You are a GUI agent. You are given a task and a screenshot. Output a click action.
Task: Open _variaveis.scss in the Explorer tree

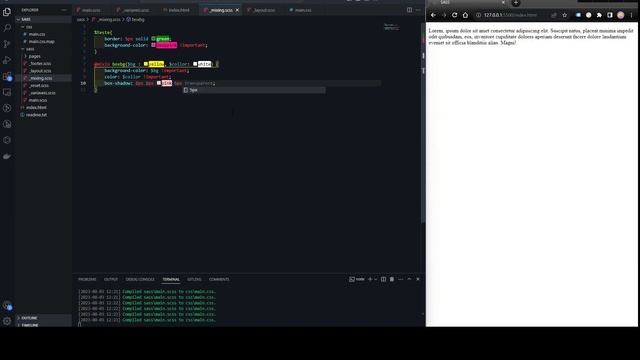[43, 93]
